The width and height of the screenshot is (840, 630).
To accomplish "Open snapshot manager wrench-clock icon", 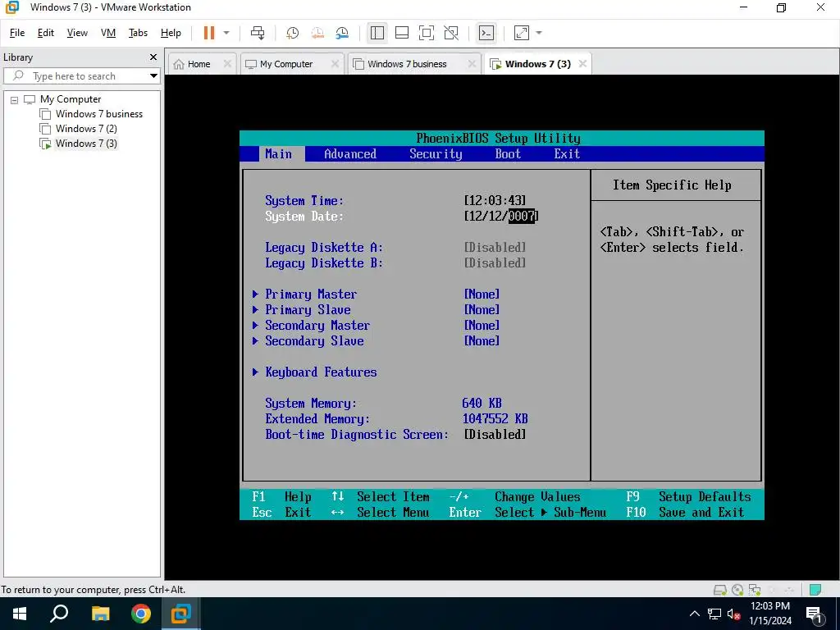I will click(342, 33).
